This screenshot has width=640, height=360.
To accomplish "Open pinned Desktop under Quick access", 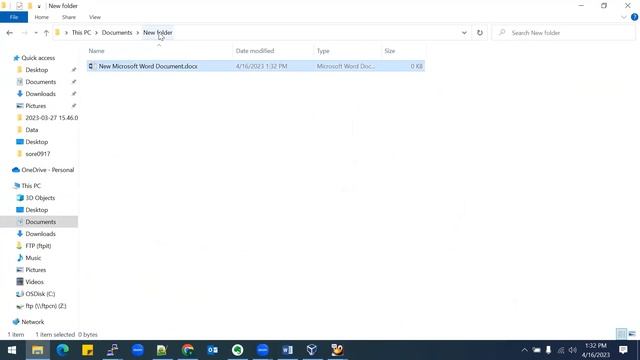I will 37,70.
